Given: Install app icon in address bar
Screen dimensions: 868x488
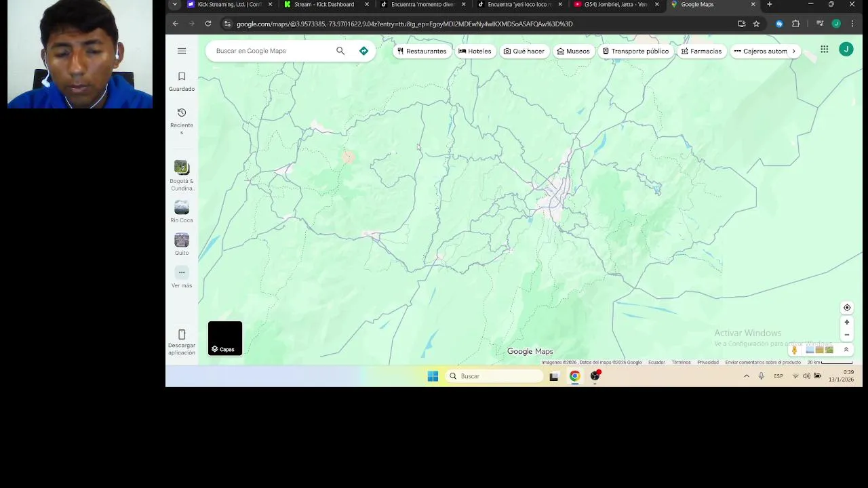Looking at the screenshot, I should [742, 24].
